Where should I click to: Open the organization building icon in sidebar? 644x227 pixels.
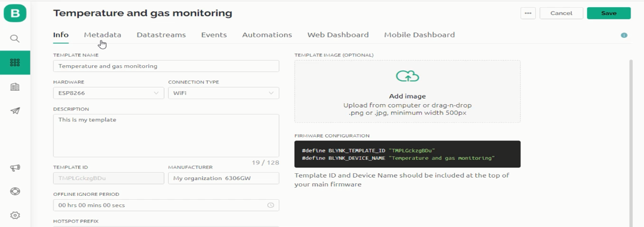(15, 87)
